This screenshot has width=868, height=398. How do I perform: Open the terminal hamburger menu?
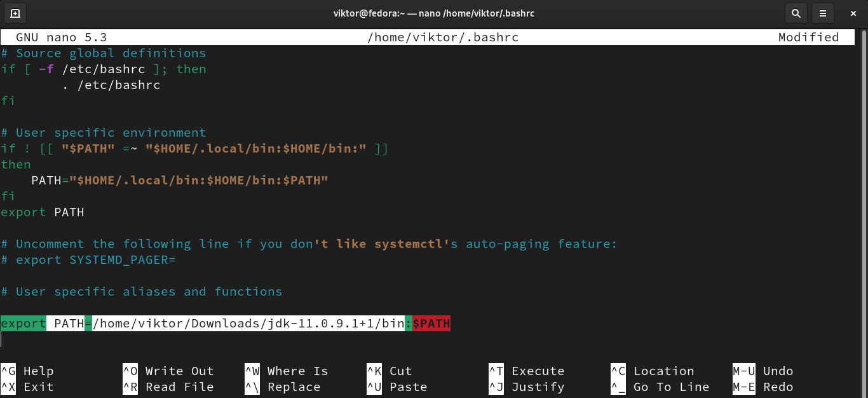[x=823, y=13]
